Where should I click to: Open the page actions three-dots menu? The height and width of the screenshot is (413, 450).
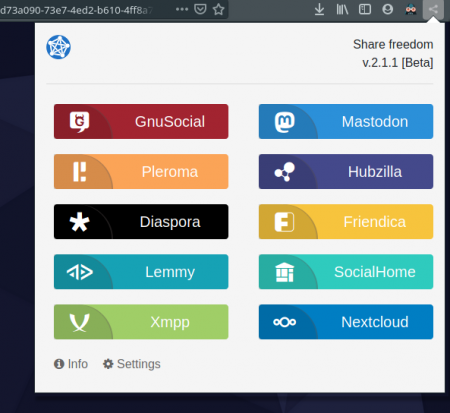[182, 9]
